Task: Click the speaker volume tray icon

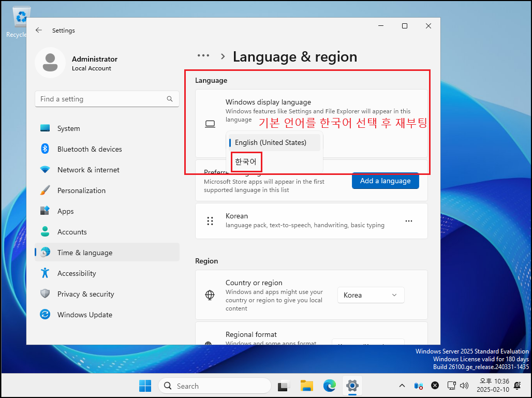Action: pos(464,386)
